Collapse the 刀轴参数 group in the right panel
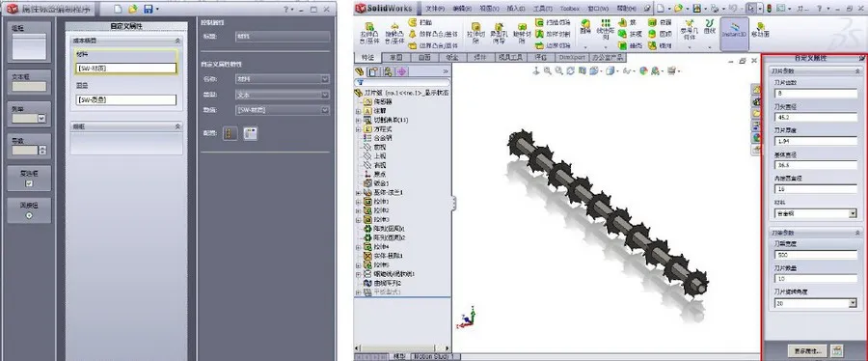Screen dimensions: 868x361 pos(857,233)
